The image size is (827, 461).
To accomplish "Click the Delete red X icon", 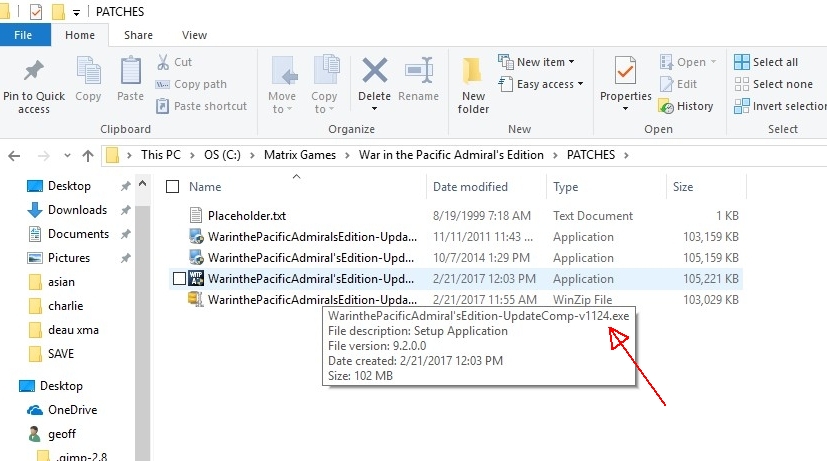I will [x=374, y=71].
